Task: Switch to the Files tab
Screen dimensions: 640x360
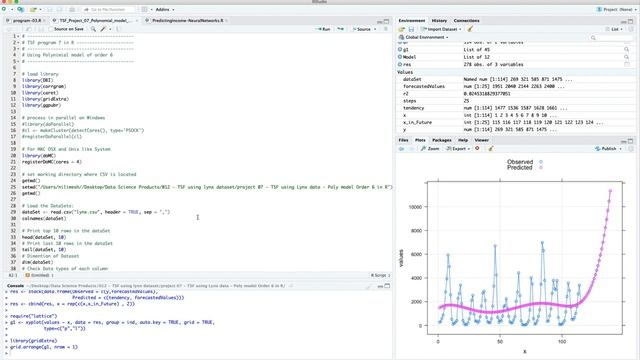Action: 403,140
